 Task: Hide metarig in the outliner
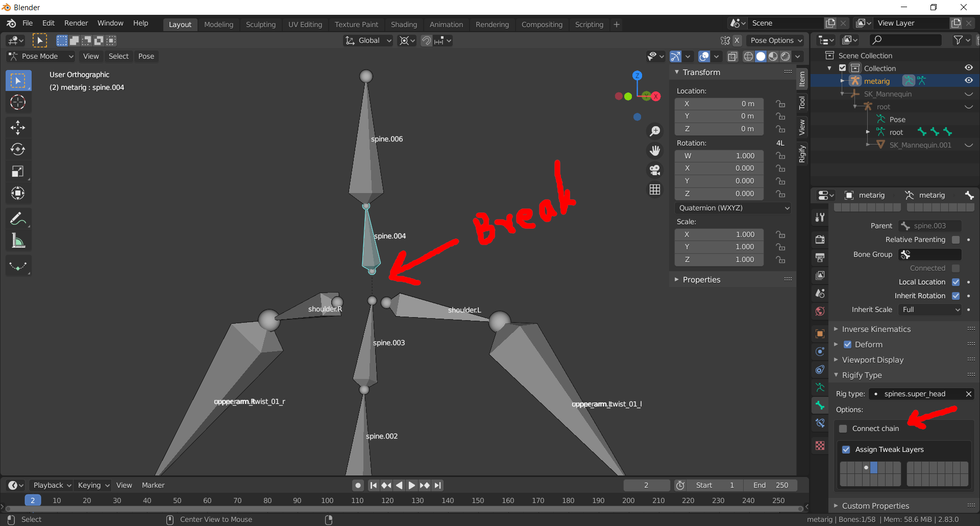tap(968, 81)
